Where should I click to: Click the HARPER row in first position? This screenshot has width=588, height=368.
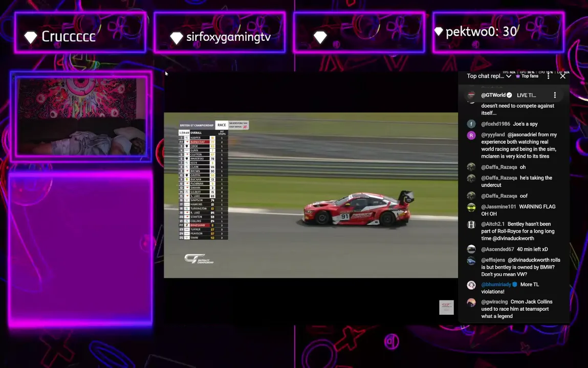tap(203, 138)
